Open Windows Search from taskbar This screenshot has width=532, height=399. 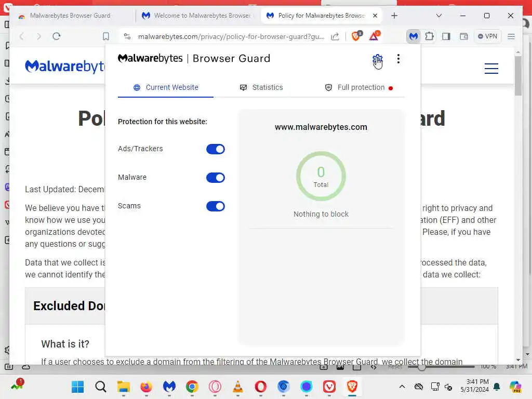[100, 387]
